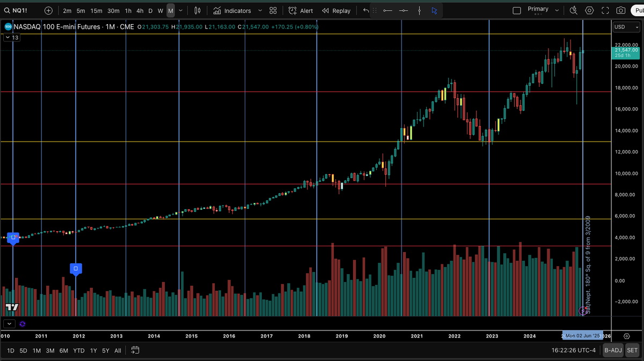Viewport: 644px width, 361px height.
Task: Set range to All
Action: (118, 350)
